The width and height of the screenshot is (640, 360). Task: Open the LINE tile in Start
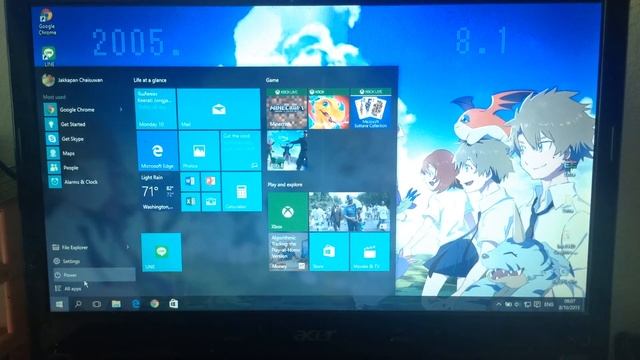tap(162, 252)
